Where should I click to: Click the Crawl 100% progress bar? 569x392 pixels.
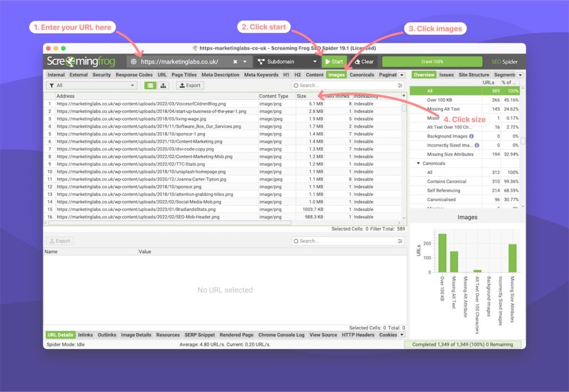[432, 62]
